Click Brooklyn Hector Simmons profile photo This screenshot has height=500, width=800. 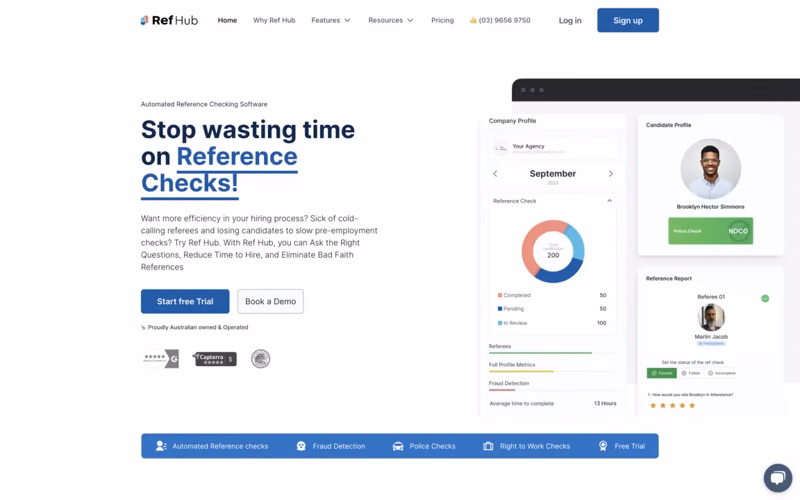(711, 169)
